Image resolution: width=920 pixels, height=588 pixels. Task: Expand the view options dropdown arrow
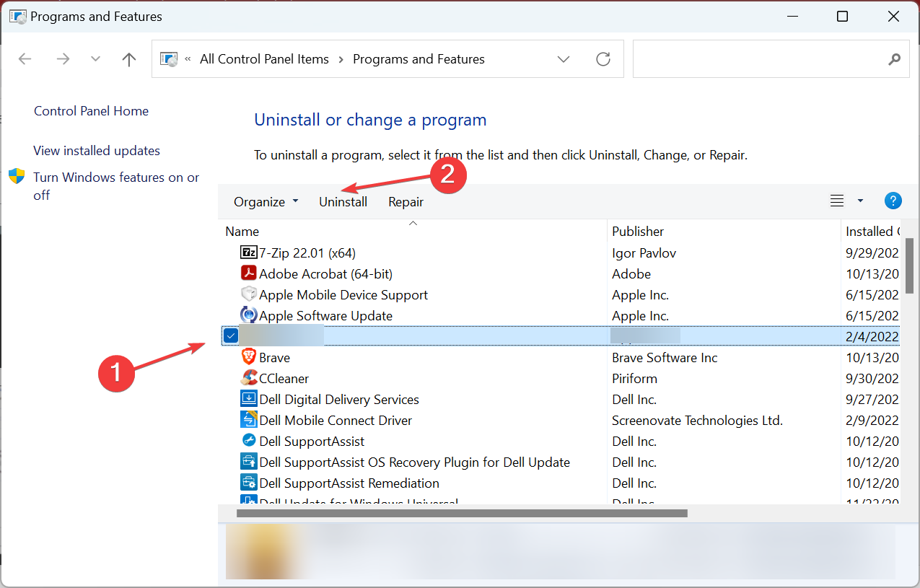[x=860, y=201]
